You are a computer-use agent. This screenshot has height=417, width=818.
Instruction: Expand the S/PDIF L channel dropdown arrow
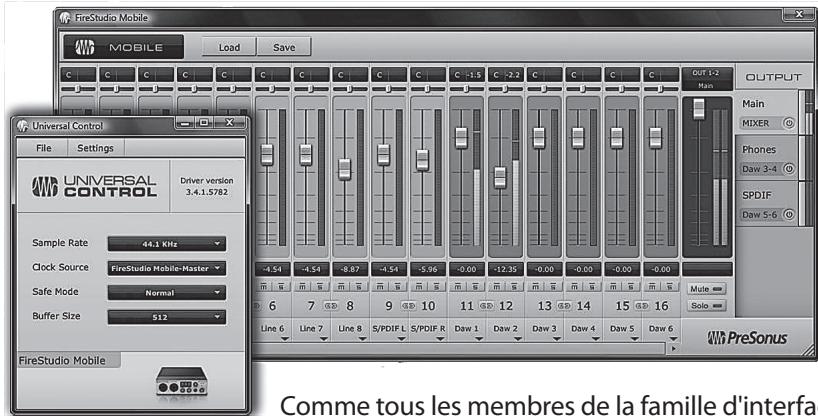(401, 339)
